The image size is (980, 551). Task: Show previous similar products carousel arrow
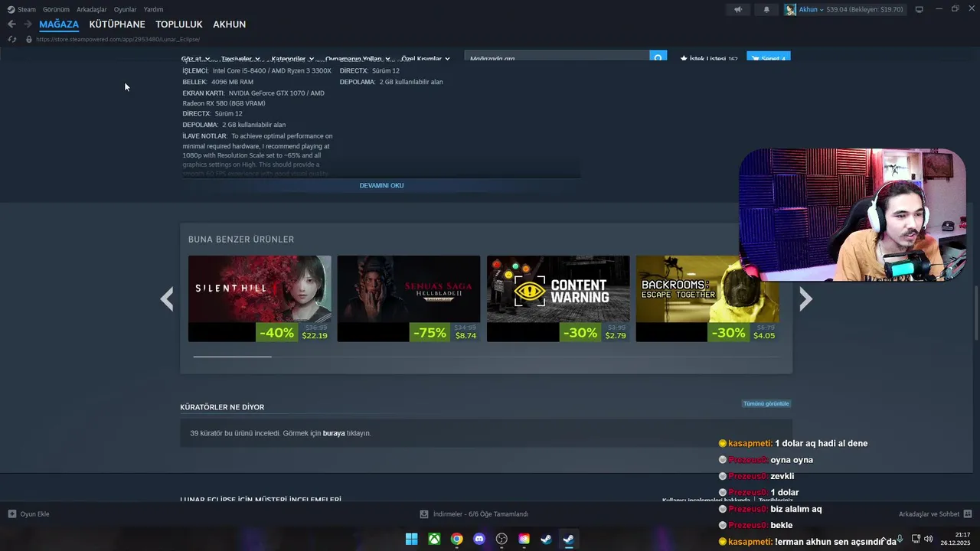coord(167,298)
